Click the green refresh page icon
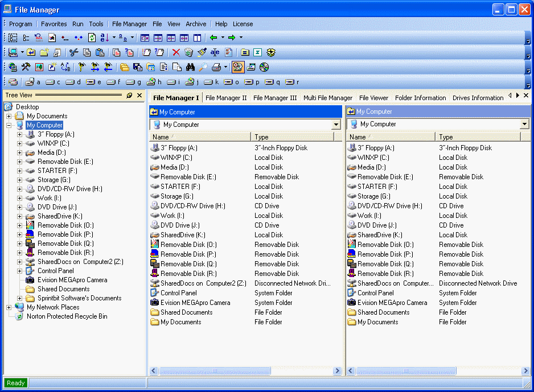Viewport: 534px width, 392px height. 92,38
